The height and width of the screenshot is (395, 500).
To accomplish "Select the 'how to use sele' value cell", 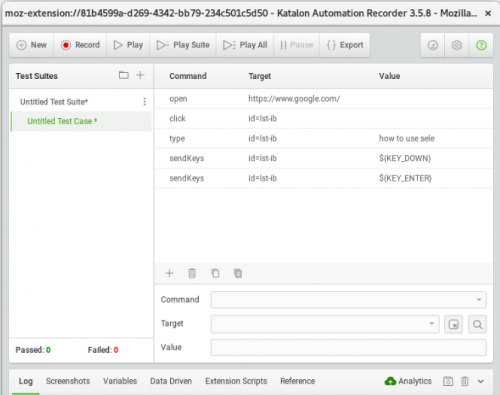I will (x=407, y=138).
